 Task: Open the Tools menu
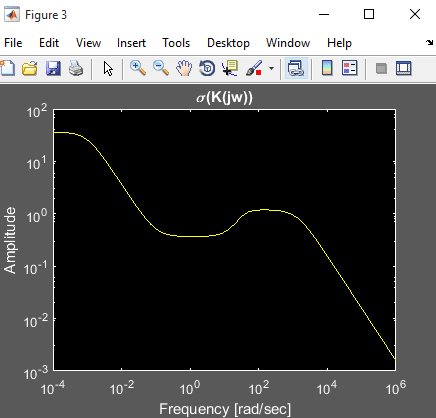click(176, 43)
